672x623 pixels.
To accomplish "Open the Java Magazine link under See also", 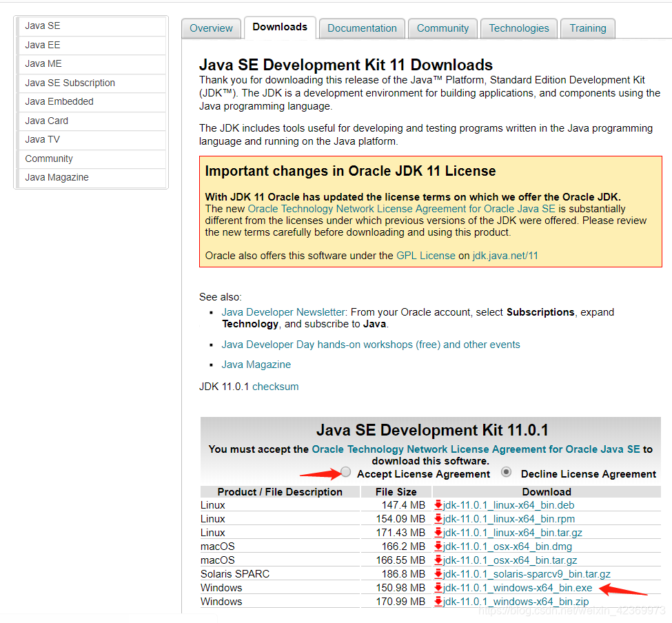I will (x=256, y=365).
